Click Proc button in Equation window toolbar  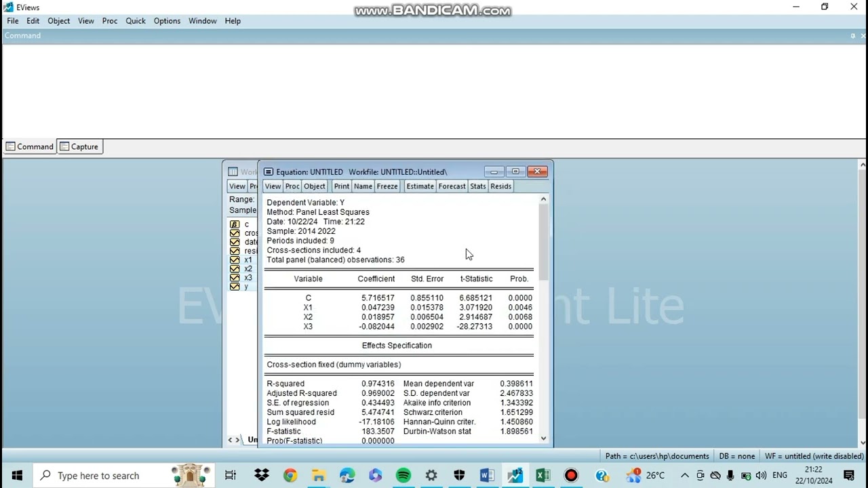coord(292,186)
